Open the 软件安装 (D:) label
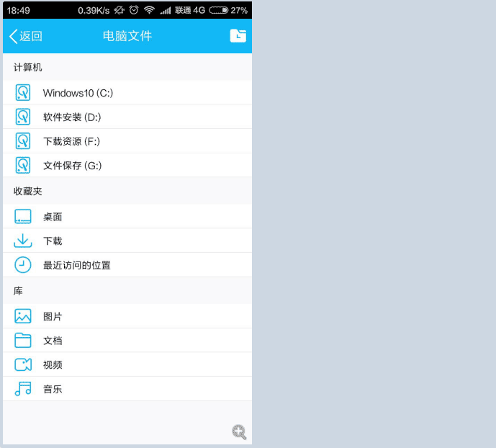 click(72, 117)
